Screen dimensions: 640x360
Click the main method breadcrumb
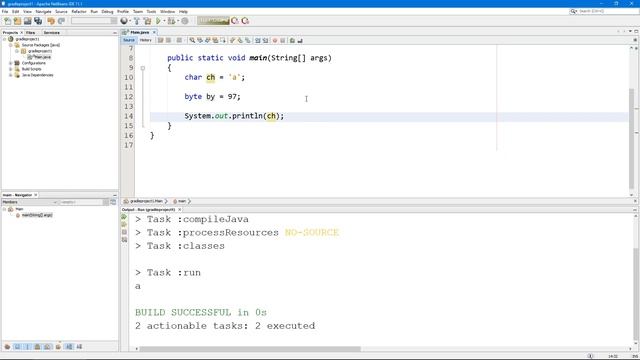click(x=180, y=201)
